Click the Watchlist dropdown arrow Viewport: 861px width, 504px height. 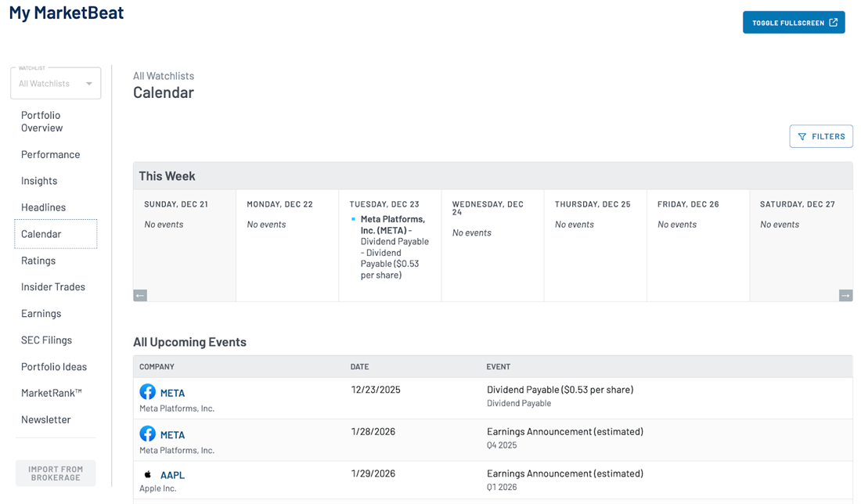point(89,84)
